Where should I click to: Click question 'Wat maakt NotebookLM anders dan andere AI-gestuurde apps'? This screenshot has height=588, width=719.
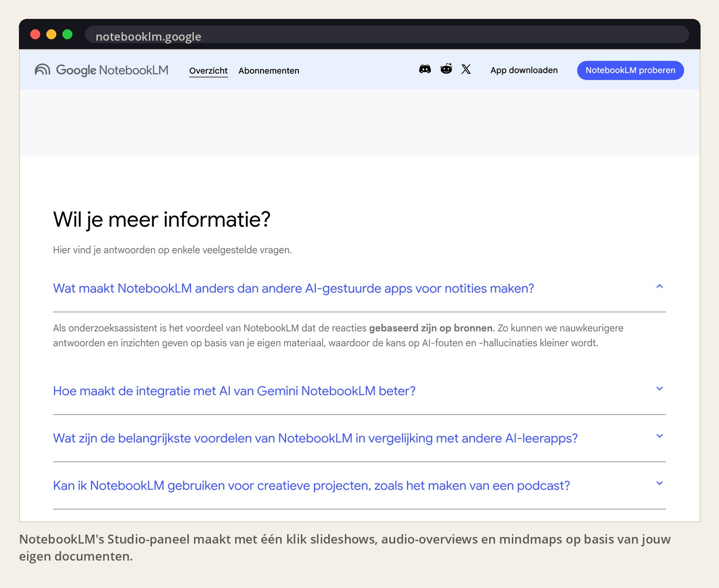293,288
